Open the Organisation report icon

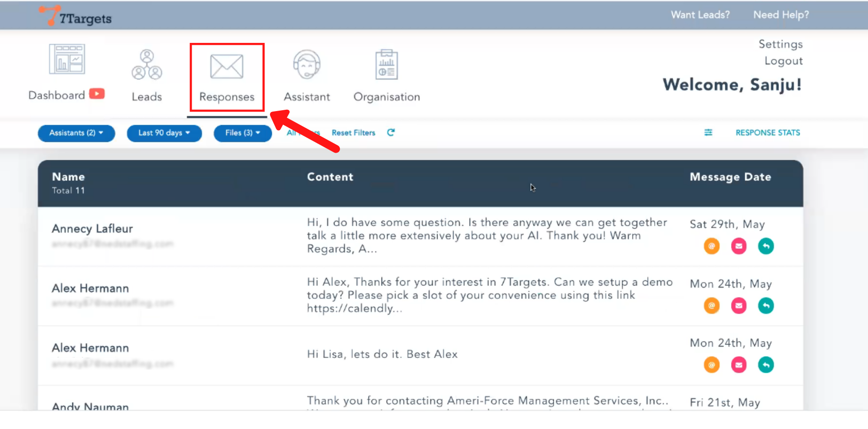[387, 65]
